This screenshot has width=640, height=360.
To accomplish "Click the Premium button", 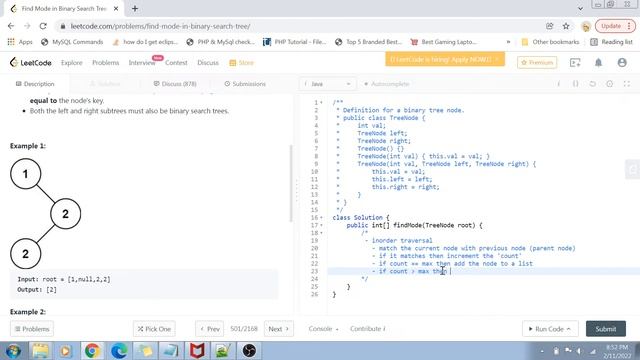I will pos(537,62).
